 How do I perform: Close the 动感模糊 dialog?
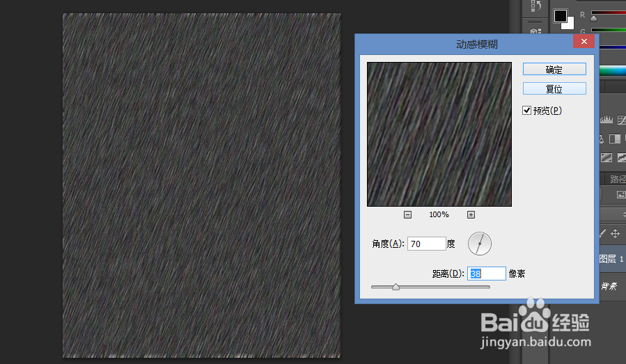click(x=584, y=41)
